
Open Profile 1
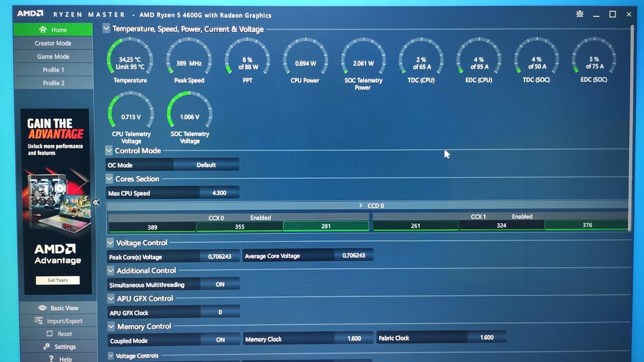tap(54, 70)
